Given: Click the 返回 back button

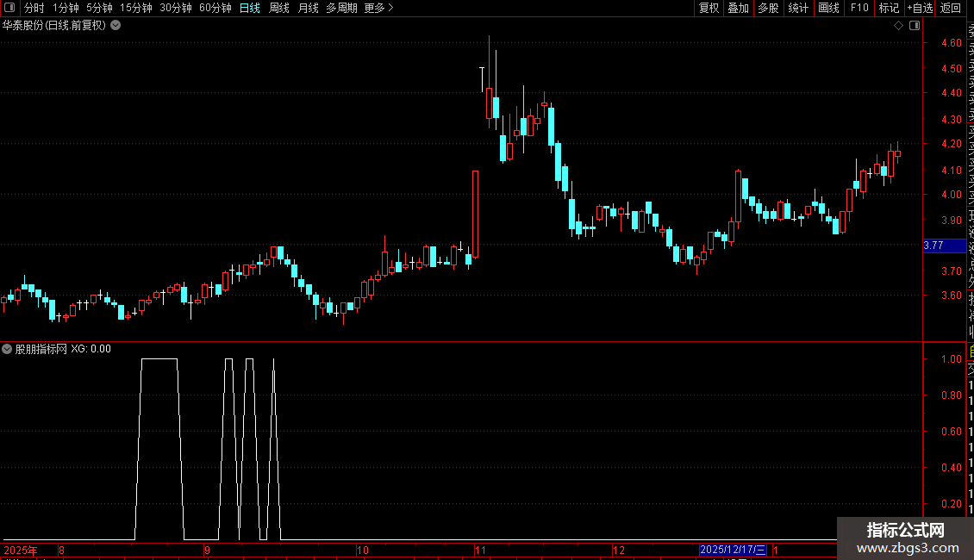Looking at the screenshot, I should (951, 8).
